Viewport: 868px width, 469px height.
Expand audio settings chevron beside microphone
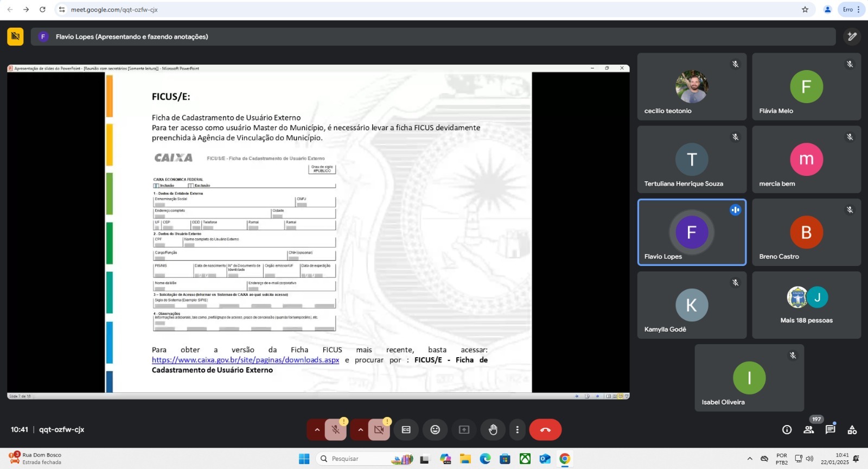pyautogui.click(x=317, y=430)
